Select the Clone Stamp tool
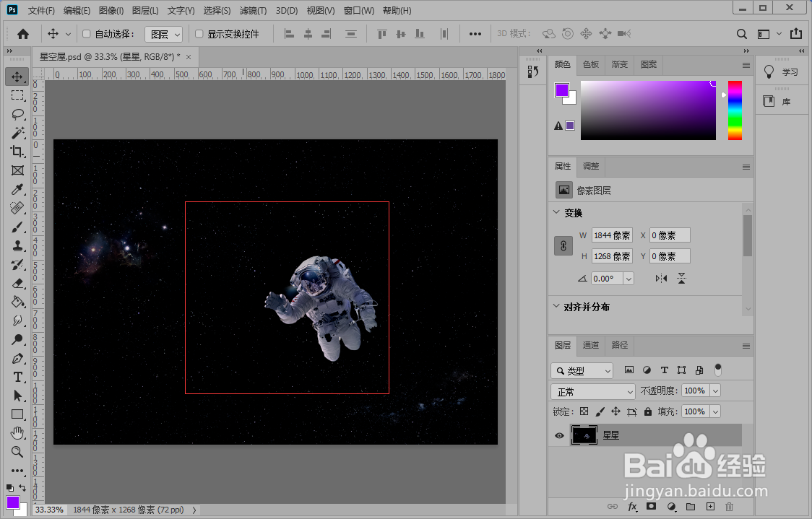The height and width of the screenshot is (519, 812). coord(17,246)
